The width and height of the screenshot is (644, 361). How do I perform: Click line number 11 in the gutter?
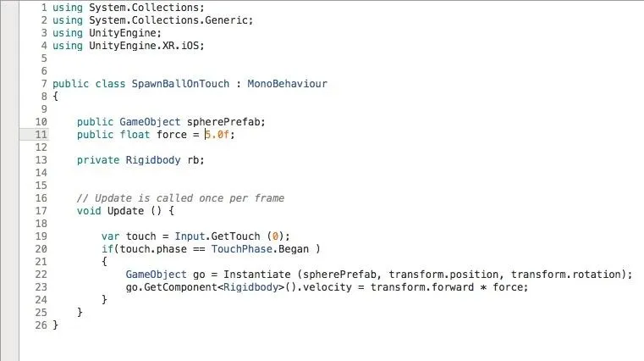pyautogui.click(x=41, y=135)
